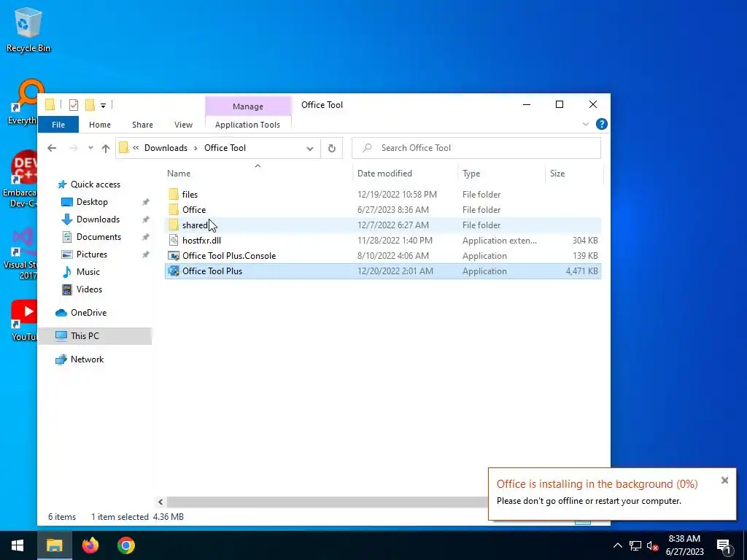Click Office Tool in the address bar path
The width and height of the screenshot is (747, 560).
(x=225, y=148)
